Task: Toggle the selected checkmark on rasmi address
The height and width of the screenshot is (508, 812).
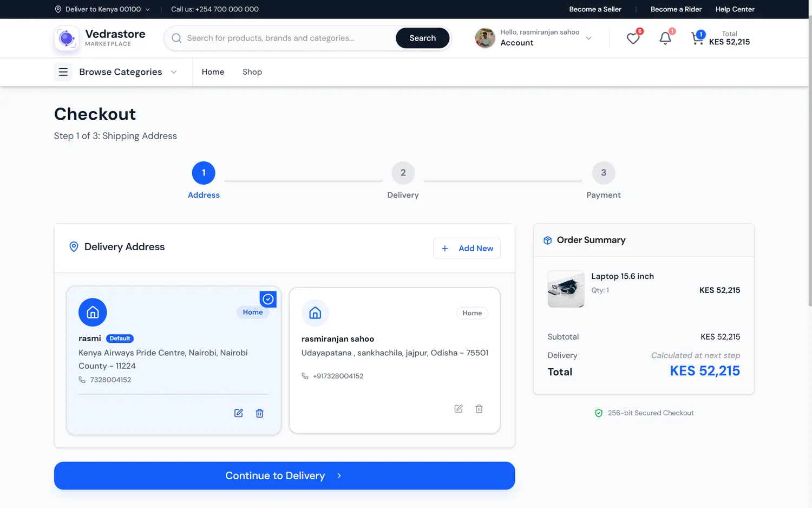Action: pyautogui.click(x=268, y=299)
